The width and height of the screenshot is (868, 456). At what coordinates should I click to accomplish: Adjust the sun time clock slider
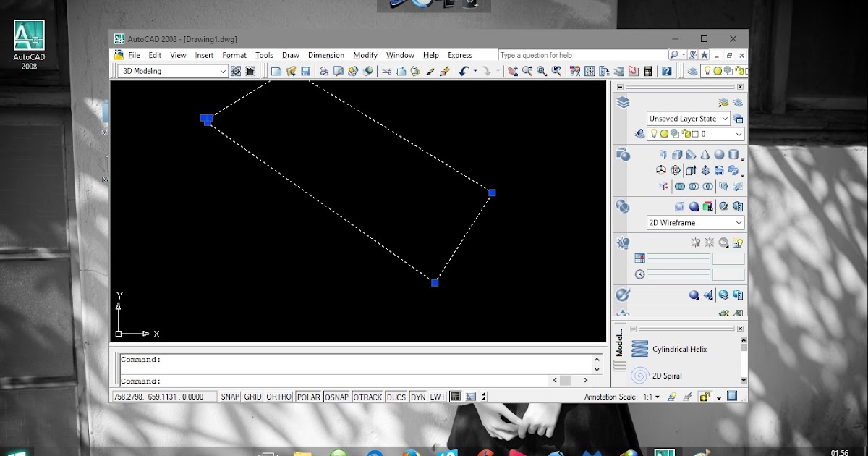[x=678, y=274]
